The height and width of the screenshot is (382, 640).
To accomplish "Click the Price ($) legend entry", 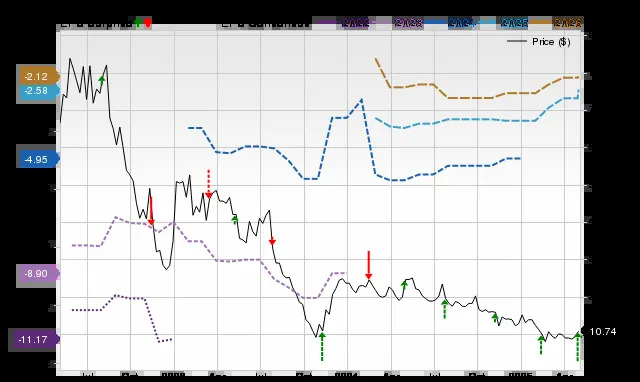I will [x=539, y=42].
